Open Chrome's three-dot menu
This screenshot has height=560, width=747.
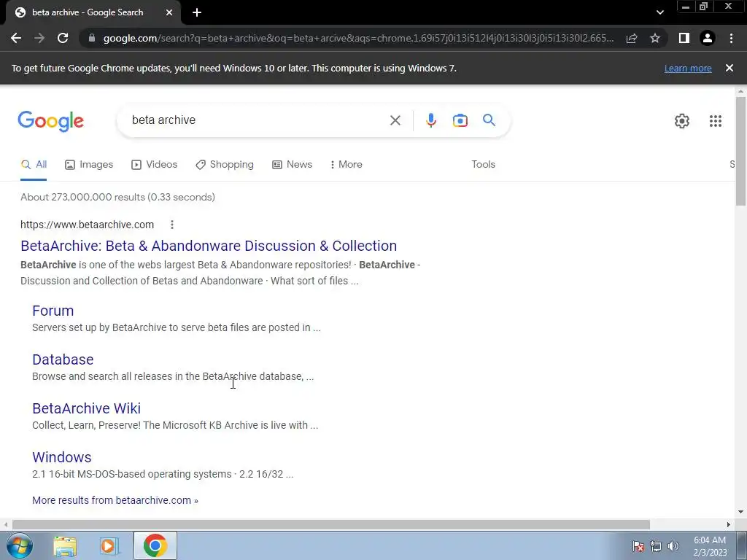coord(731,38)
